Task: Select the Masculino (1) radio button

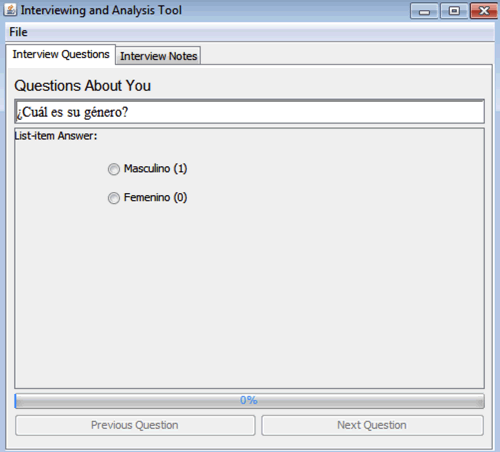Action: (114, 169)
